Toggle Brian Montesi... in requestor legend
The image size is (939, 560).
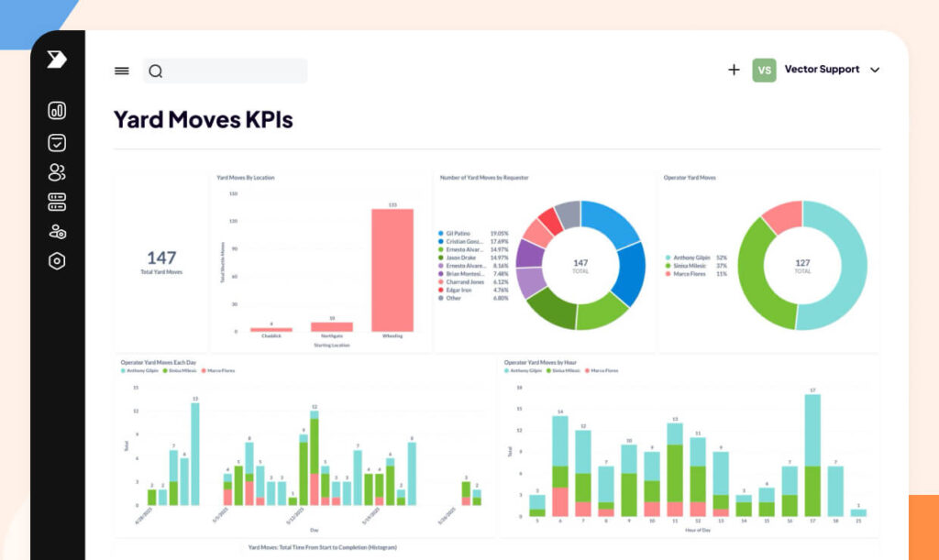[473, 274]
